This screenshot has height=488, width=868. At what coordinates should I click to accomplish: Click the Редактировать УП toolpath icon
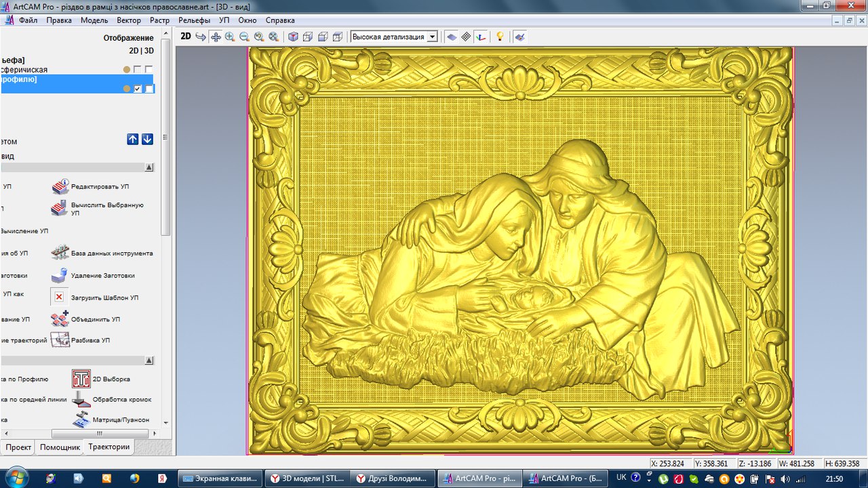click(x=60, y=186)
